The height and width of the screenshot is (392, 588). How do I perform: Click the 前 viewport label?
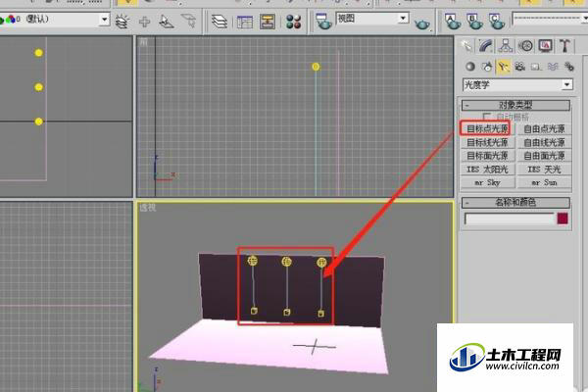click(x=144, y=42)
